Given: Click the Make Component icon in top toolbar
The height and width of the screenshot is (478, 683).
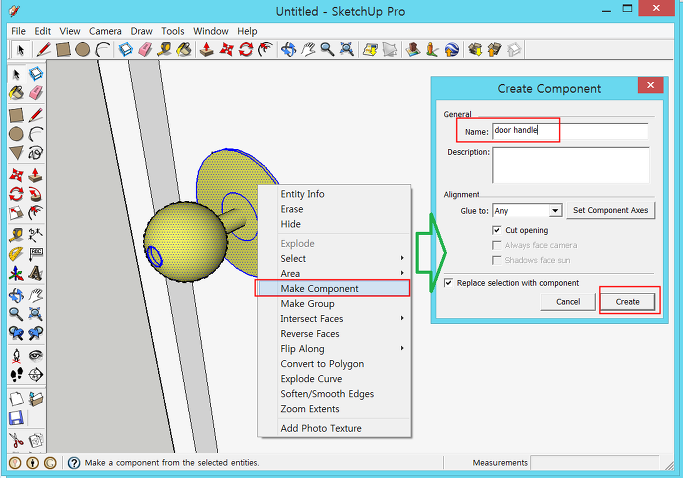Looking at the screenshot, I should (x=125, y=49).
